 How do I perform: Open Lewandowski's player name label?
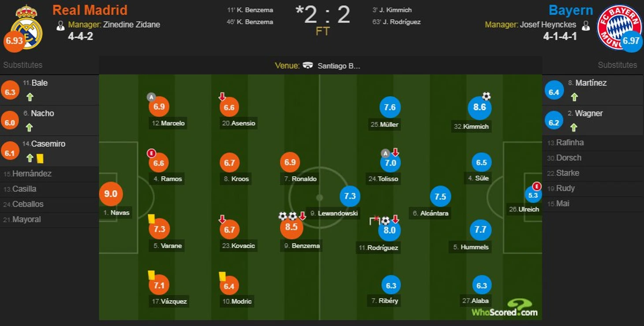pyautogui.click(x=334, y=213)
